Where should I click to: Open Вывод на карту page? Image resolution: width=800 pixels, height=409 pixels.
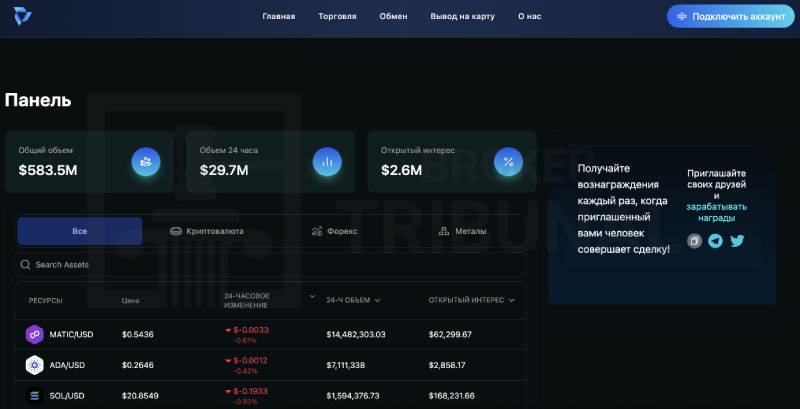point(462,17)
